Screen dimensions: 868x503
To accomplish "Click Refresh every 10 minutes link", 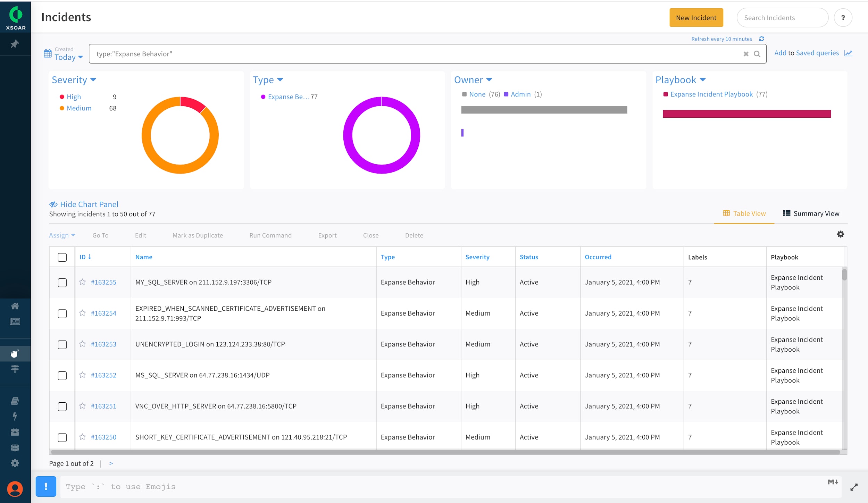I will tap(721, 39).
